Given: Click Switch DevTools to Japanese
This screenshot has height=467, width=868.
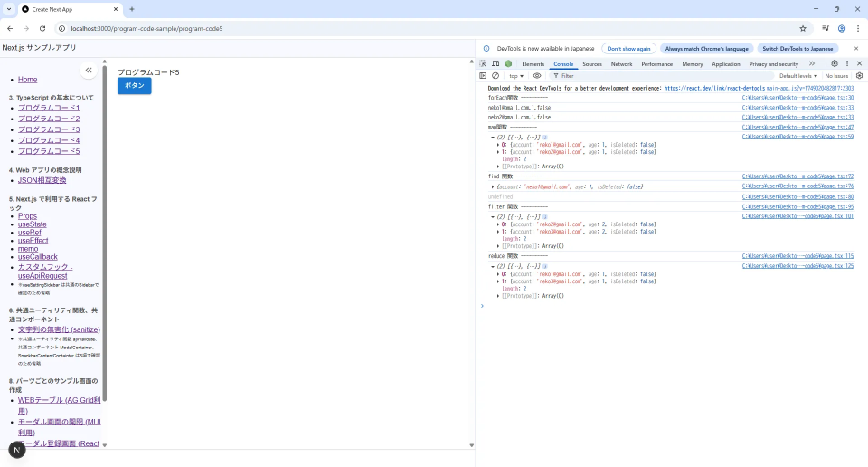Looking at the screenshot, I should pyautogui.click(x=797, y=49).
